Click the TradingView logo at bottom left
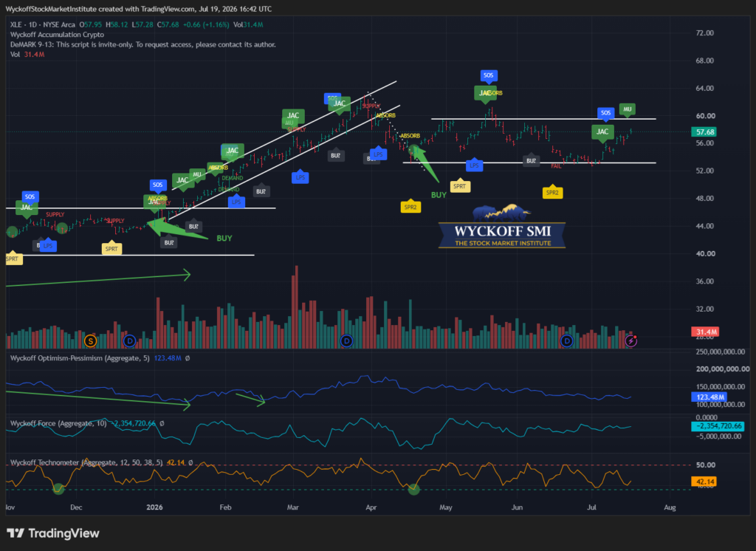Viewport: 756px width, 551px height. coord(53,533)
